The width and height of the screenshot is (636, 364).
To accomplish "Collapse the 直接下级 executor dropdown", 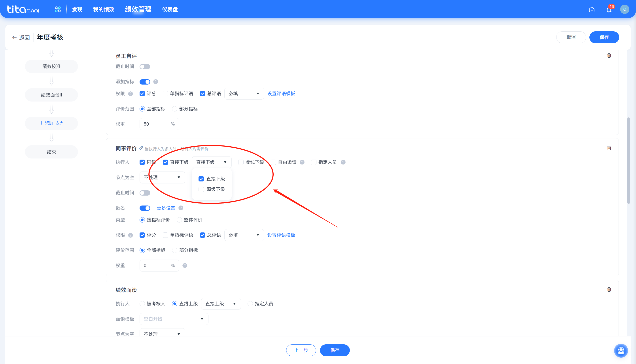I will pos(212,162).
